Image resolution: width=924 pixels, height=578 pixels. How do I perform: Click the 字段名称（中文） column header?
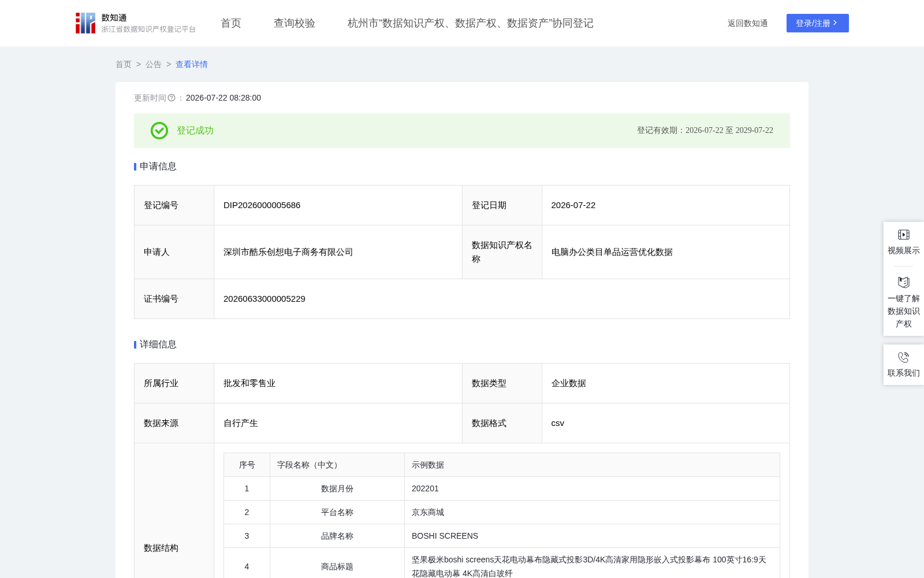[337, 465]
